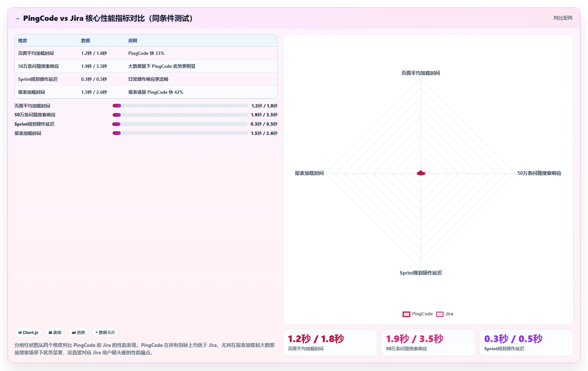Screen dimensions: 588x371
Task: Click the icon left of the PingCode vs Jira title
Action: 17,19
